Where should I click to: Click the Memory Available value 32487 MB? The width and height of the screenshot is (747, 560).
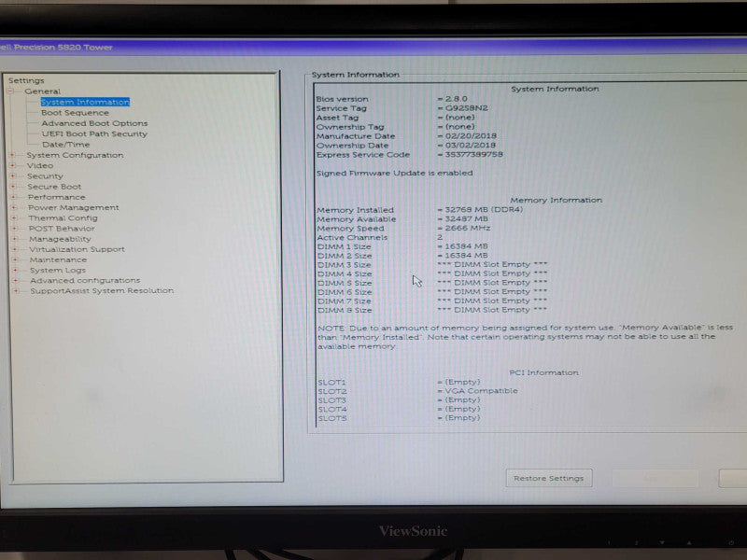click(466, 218)
